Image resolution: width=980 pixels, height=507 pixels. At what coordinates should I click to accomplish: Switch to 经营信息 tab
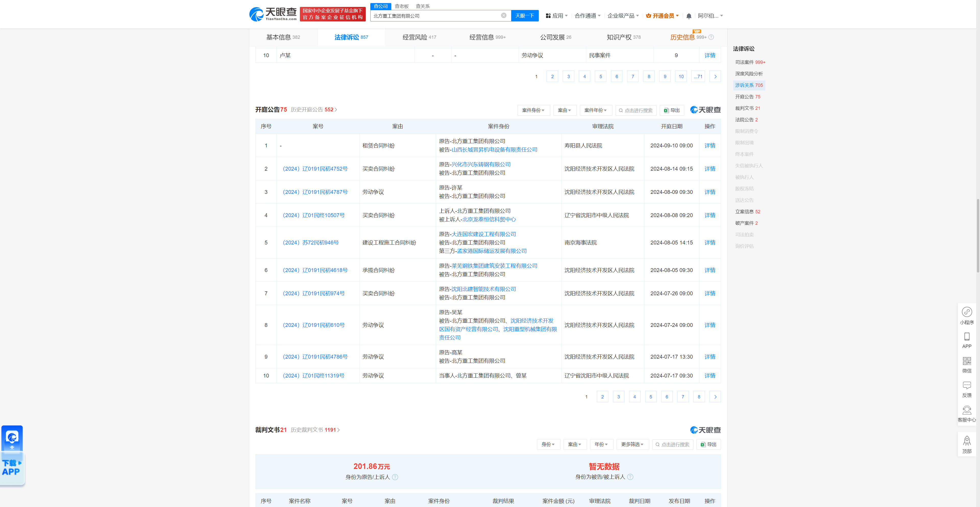(487, 37)
